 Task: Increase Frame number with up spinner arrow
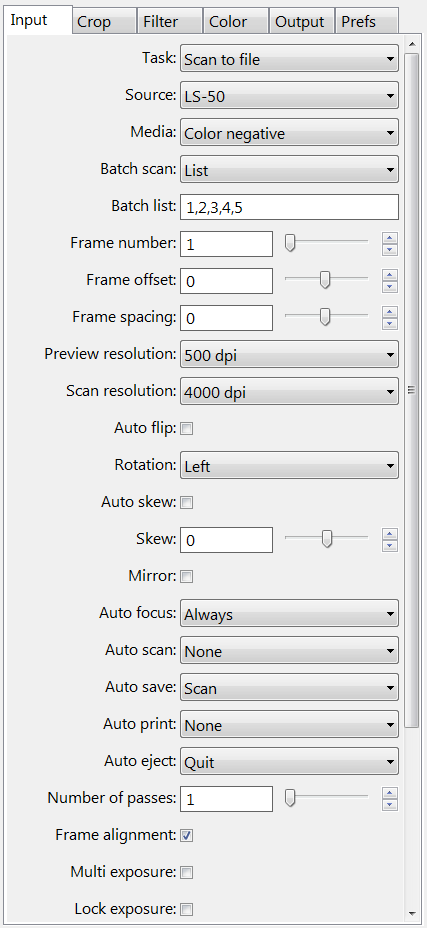tap(390, 238)
